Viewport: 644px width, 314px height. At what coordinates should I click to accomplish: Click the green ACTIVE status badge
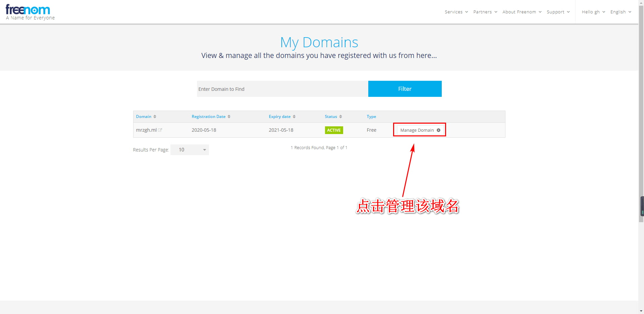click(x=333, y=130)
